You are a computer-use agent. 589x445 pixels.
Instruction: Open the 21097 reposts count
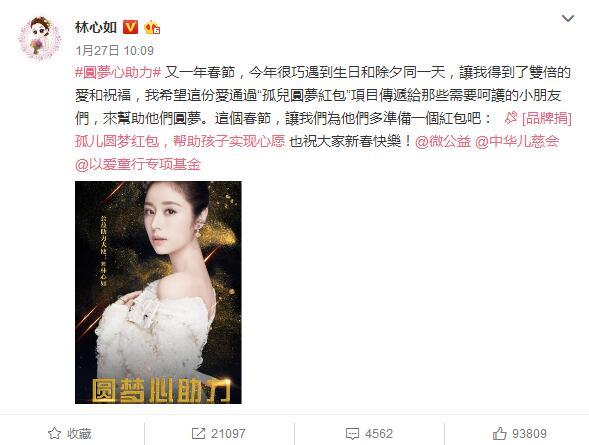228,434
